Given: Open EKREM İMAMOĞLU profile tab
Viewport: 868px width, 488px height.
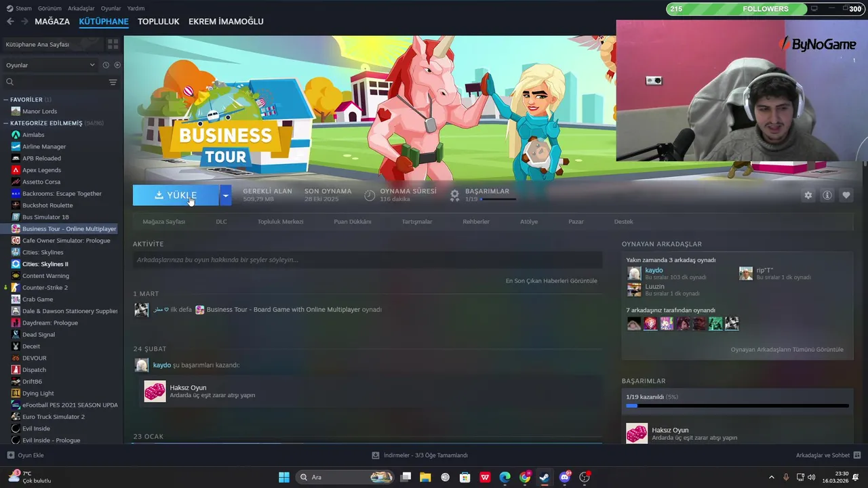Looking at the screenshot, I should 226,22.
